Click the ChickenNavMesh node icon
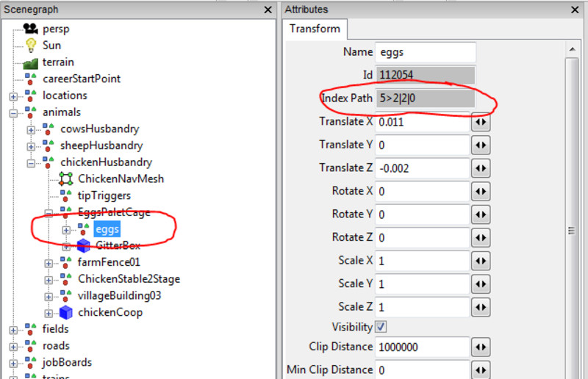588x379 pixels. point(65,178)
